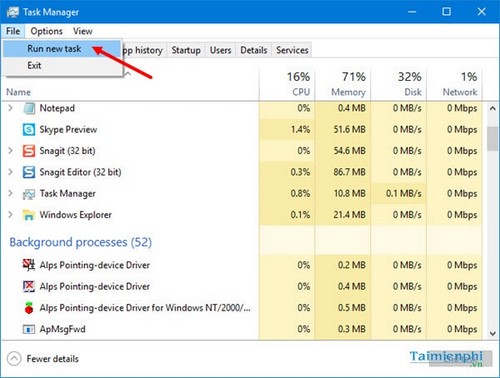Screen dimensions: 500x378
Task: Choose Exit from the File menu
Action: point(62,65)
